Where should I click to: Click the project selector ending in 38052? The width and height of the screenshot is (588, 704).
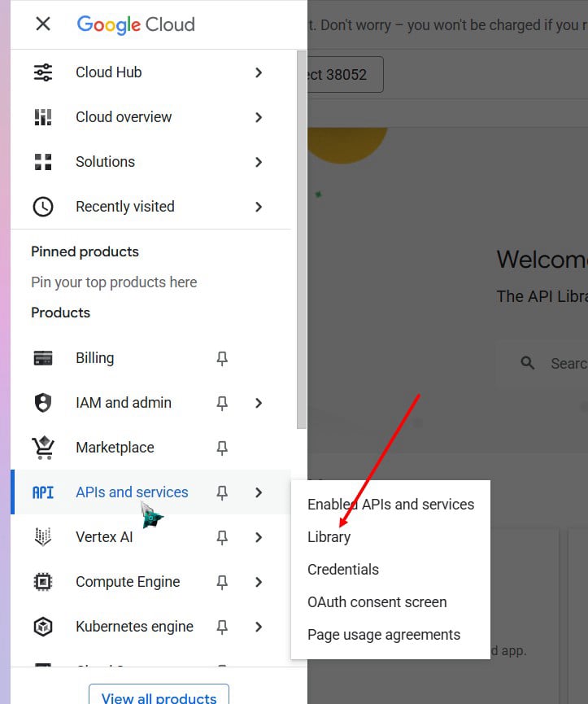click(x=346, y=75)
